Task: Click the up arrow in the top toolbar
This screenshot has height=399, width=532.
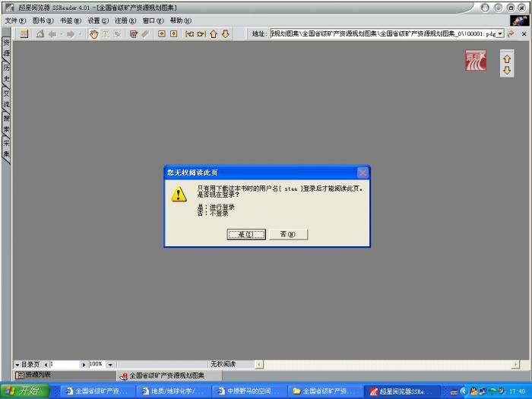Action: point(214,34)
